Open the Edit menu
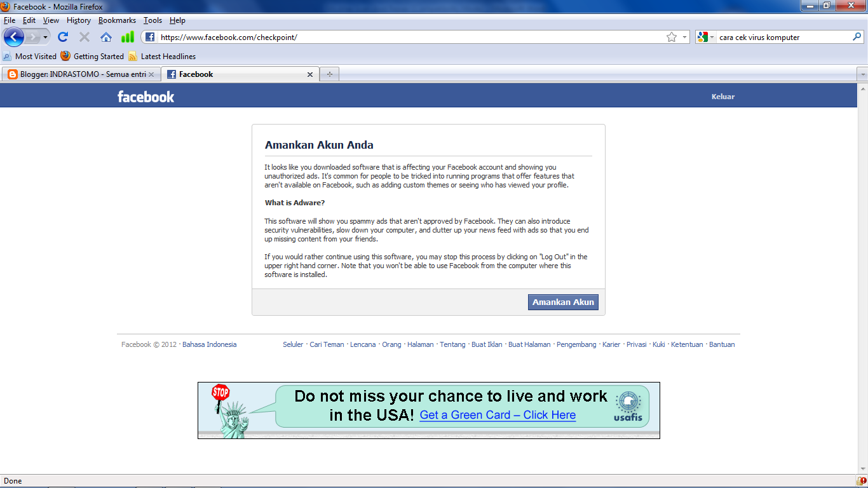Screen dimensions: 868x488 pyautogui.click(x=29, y=20)
